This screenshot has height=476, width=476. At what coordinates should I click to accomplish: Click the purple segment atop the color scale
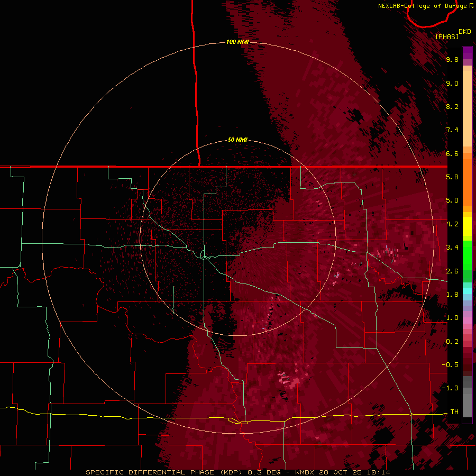467,53
